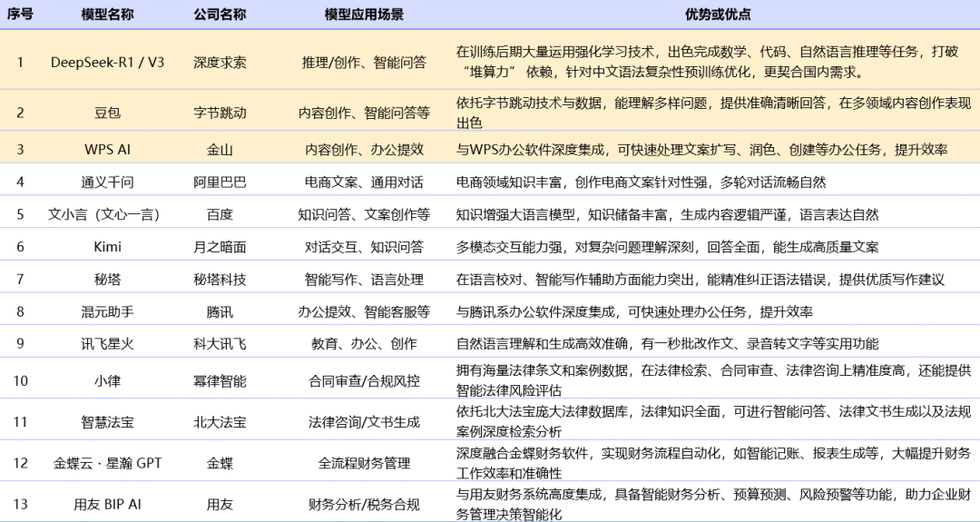Click the advantage text beginning 拥有海量法律条文

pos(713,380)
